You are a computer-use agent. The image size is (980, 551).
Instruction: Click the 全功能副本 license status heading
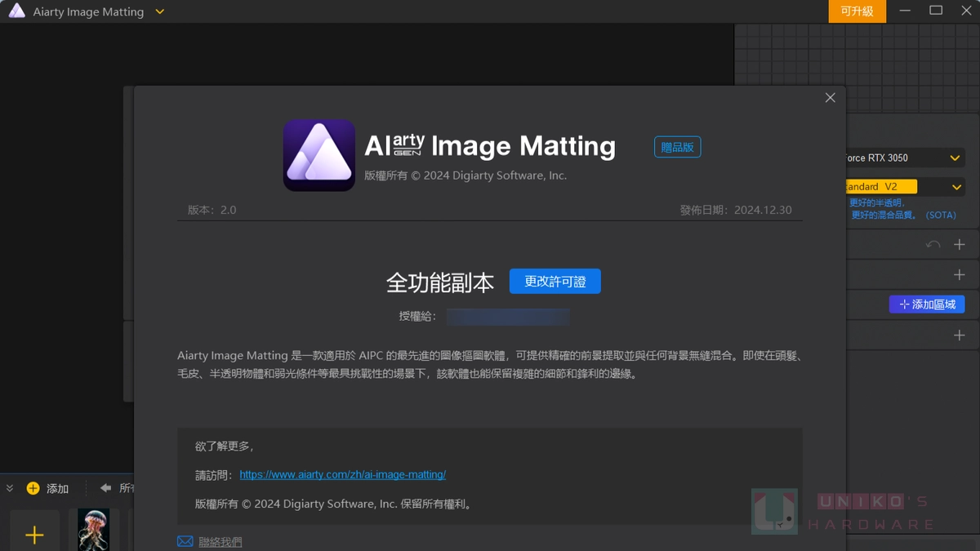click(440, 282)
